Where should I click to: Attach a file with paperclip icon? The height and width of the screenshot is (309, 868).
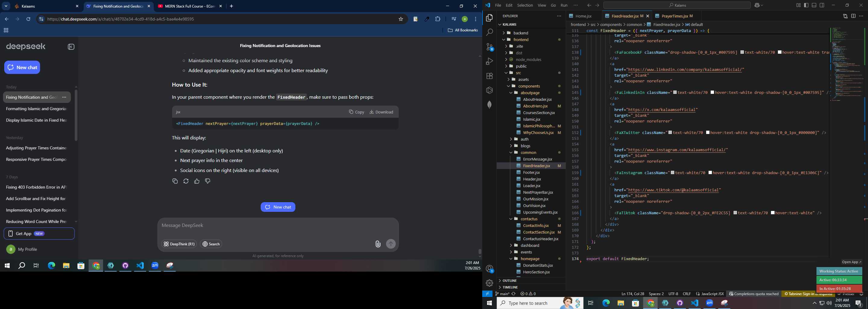[378, 244]
